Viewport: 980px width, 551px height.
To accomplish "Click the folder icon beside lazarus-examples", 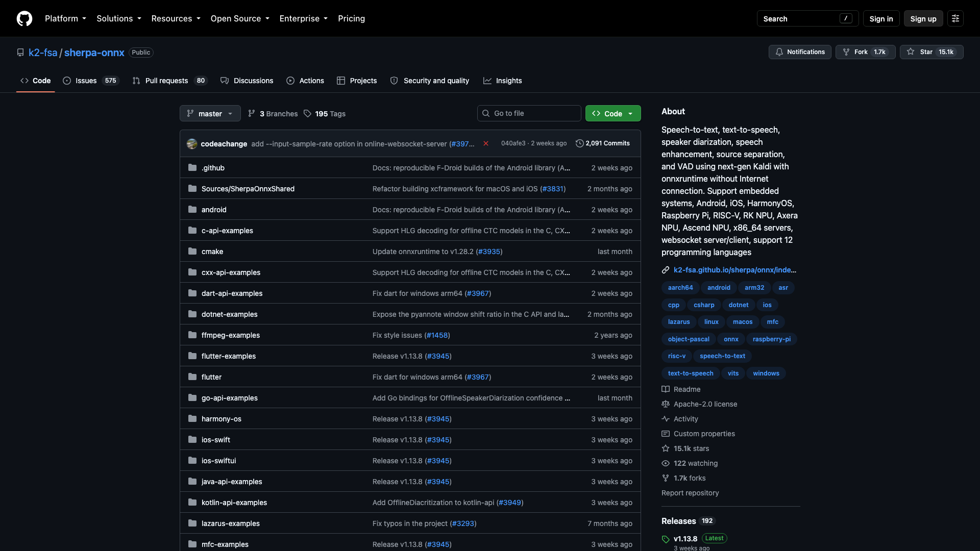I will (192, 523).
